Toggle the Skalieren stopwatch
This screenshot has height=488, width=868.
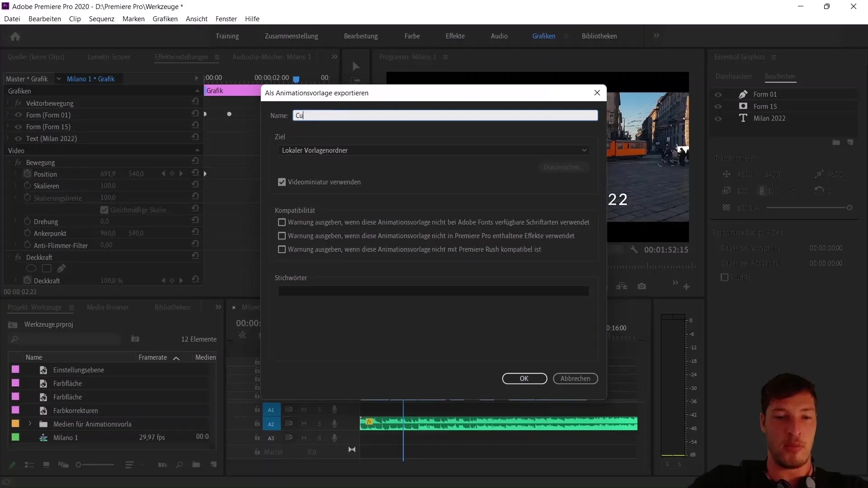point(27,186)
